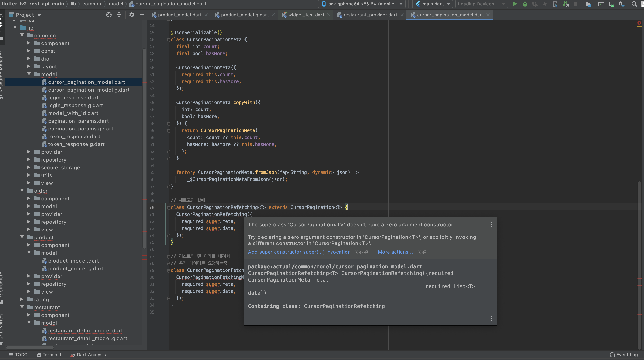This screenshot has height=360, width=644.
Task: Toggle fold marker on line 70 class
Action: point(169,207)
